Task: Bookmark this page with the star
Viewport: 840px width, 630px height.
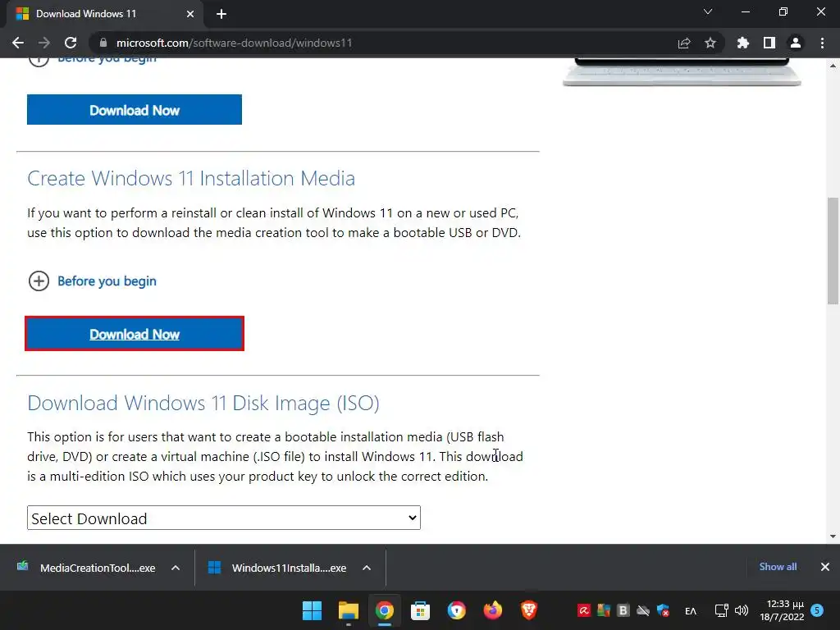Action: (x=710, y=43)
